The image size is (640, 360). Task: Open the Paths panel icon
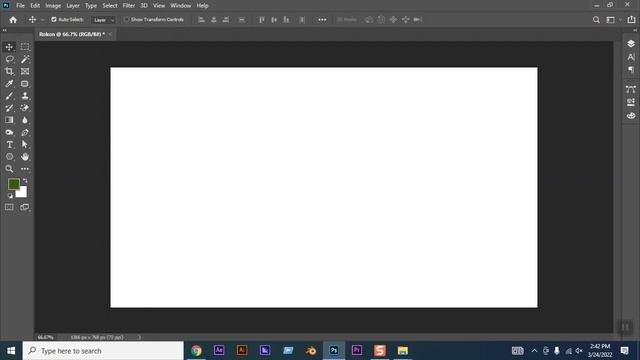click(x=631, y=89)
